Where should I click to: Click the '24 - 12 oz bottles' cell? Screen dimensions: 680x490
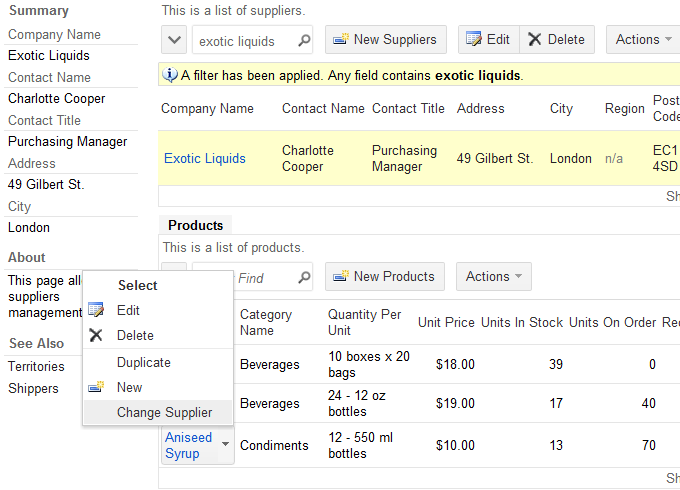356,403
